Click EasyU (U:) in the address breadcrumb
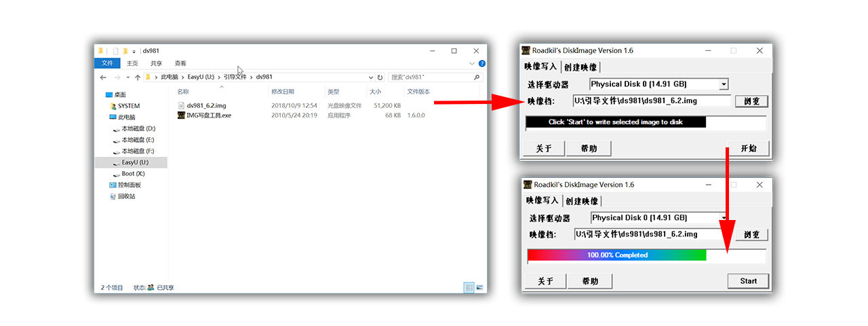Image resolution: width=868 pixels, height=326 pixels. 199,77
